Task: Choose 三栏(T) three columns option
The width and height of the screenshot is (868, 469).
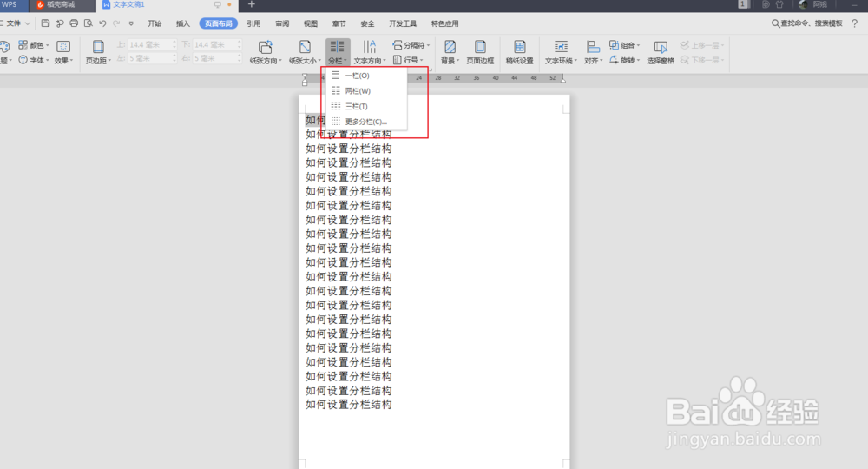Action: coord(366,106)
